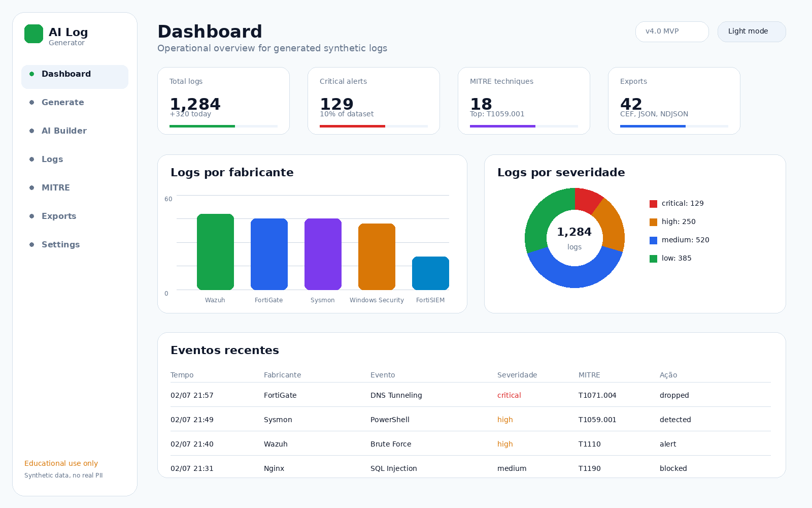
Task: Click the critical severity label
Action: point(509,395)
